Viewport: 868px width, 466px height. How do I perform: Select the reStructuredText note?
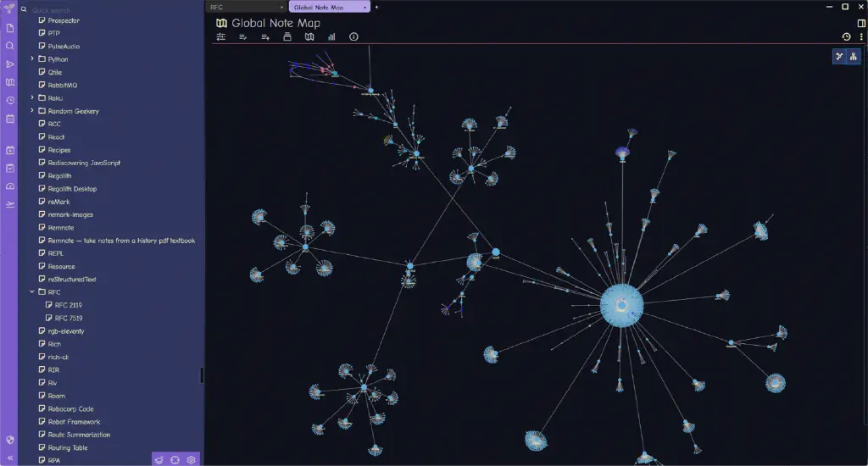(x=72, y=280)
